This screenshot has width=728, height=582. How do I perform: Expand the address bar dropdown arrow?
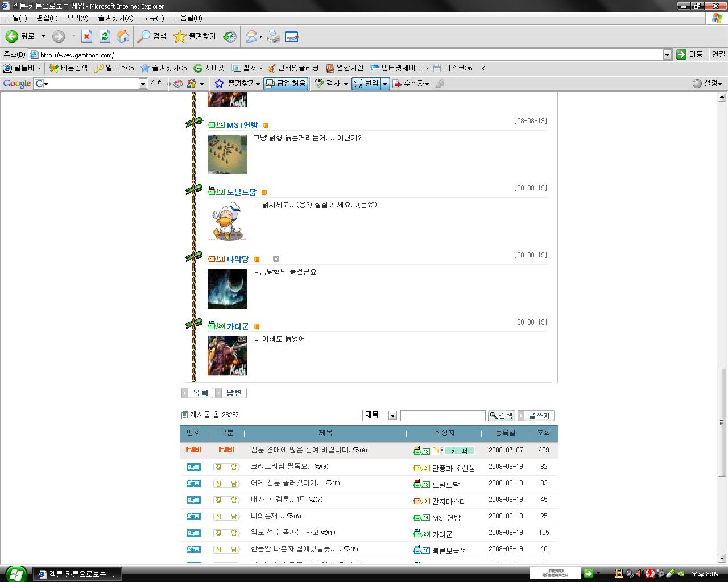(x=667, y=55)
